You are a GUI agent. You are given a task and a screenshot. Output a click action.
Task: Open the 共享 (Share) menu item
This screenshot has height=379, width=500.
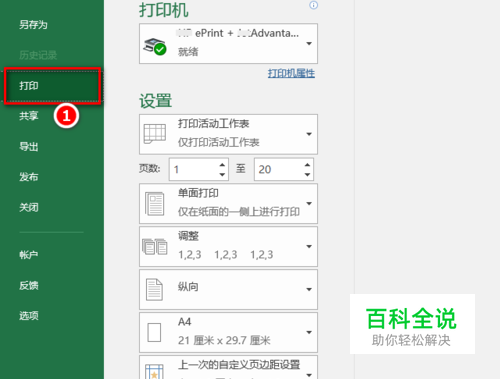click(x=29, y=116)
